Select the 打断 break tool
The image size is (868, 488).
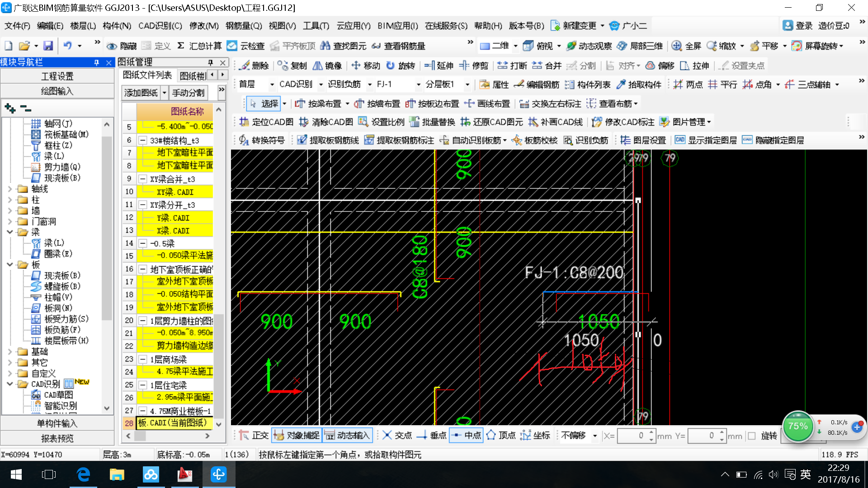click(512, 66)
